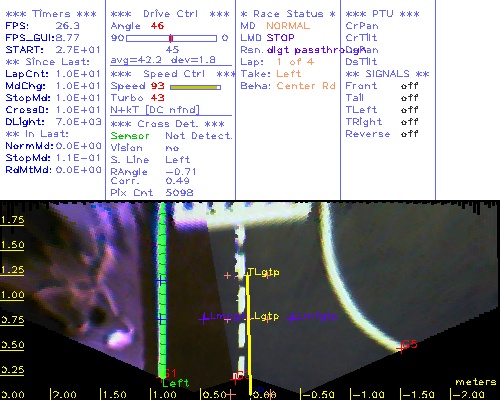Toggle the TRight signal off indicator
500x400 pixels.
(409, 122)
